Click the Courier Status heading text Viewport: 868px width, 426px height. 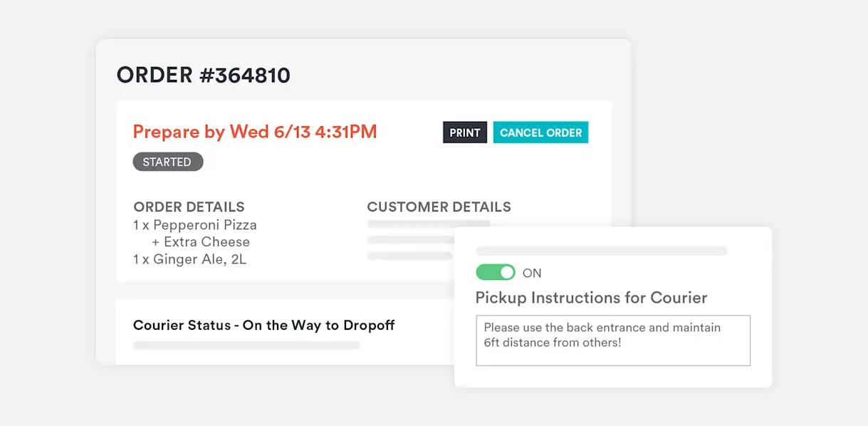click(263, 326)
